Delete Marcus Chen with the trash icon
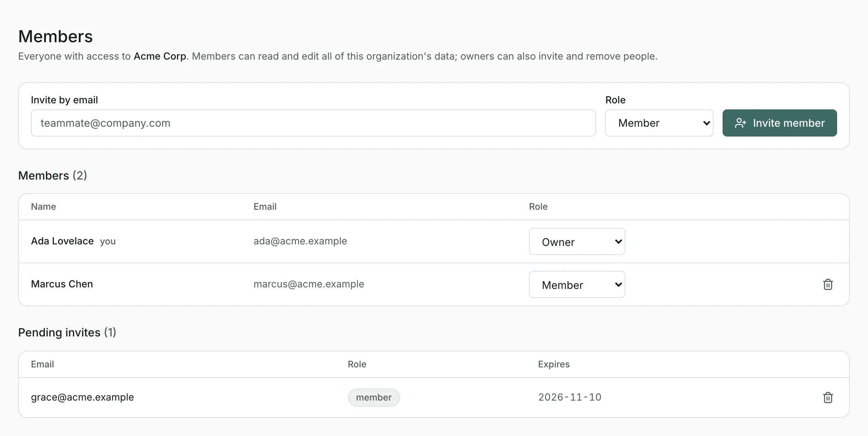868x436 pixels. coord(828,284)
